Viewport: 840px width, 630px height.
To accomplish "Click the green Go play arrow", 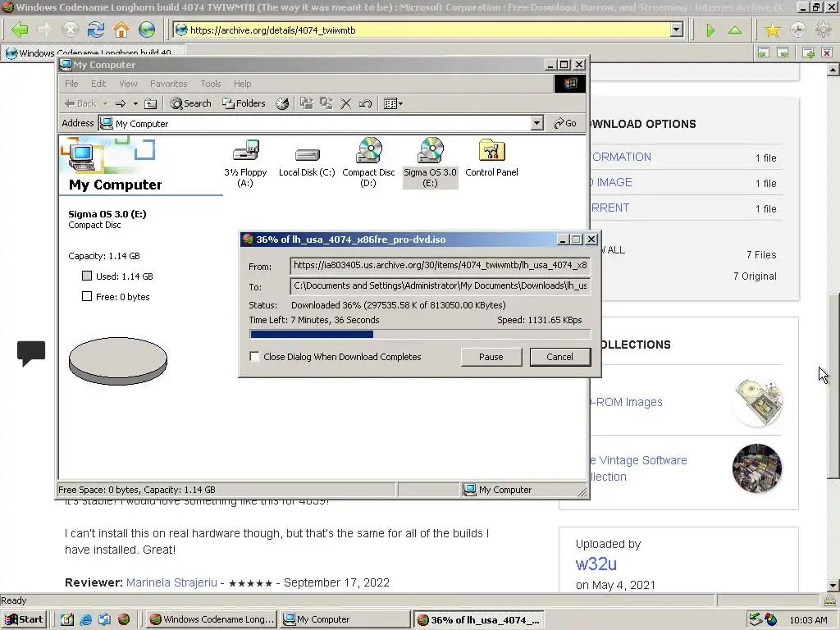I will click(710, 30).
